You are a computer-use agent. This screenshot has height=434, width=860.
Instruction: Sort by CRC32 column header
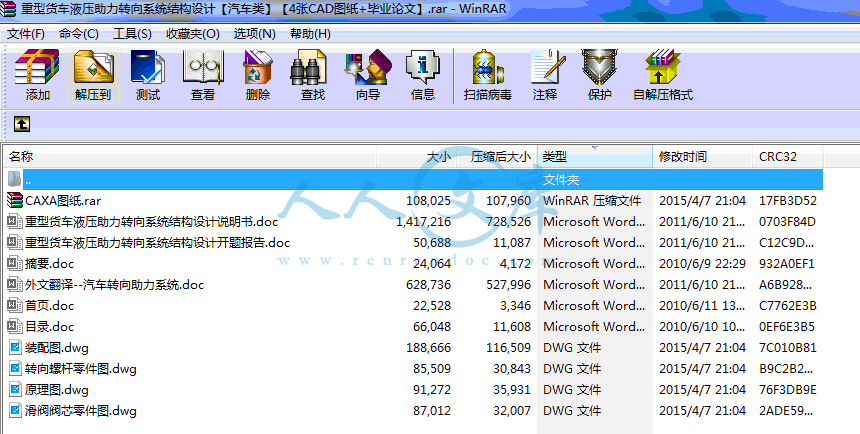tap(788, 157)
